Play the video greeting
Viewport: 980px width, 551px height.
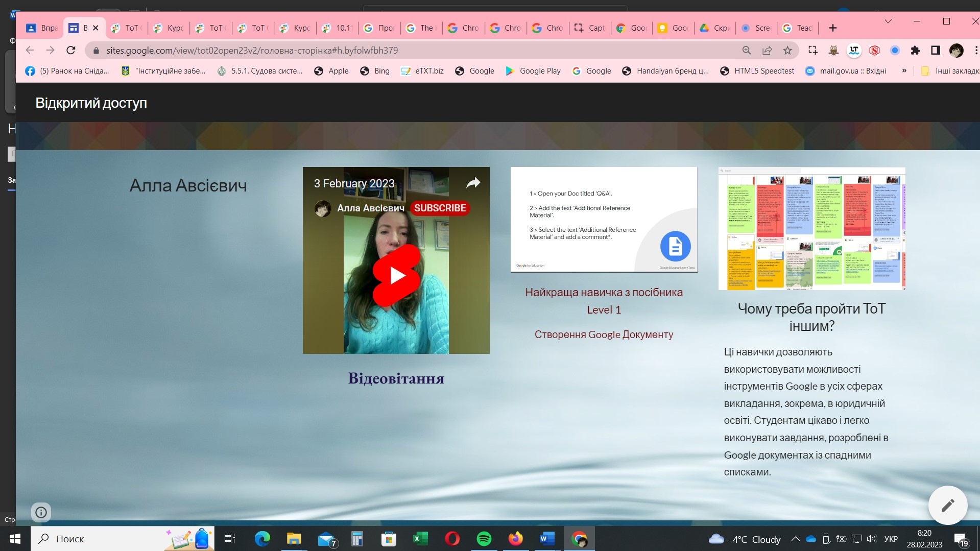[x=396, y=275]
